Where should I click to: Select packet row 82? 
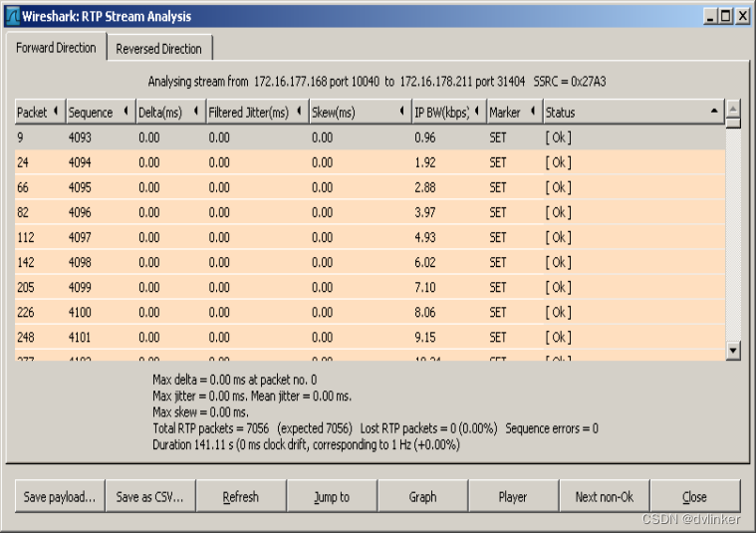coord(370,213)
